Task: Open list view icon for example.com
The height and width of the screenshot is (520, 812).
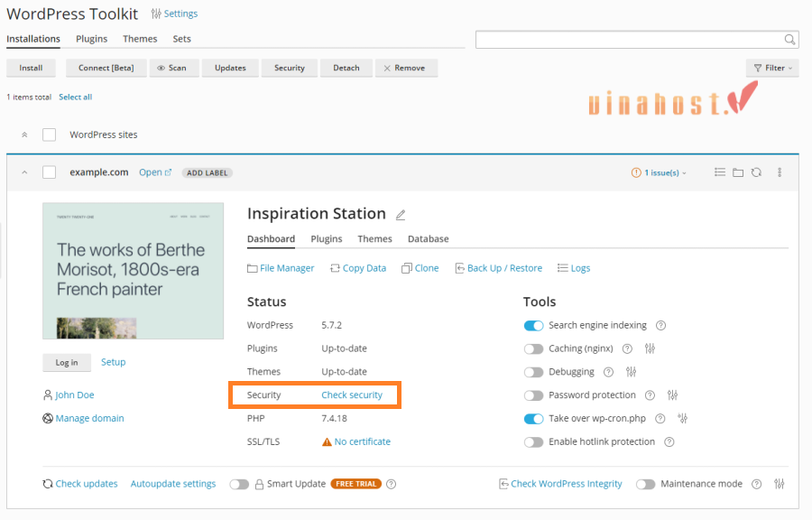Action: (719, 172)
